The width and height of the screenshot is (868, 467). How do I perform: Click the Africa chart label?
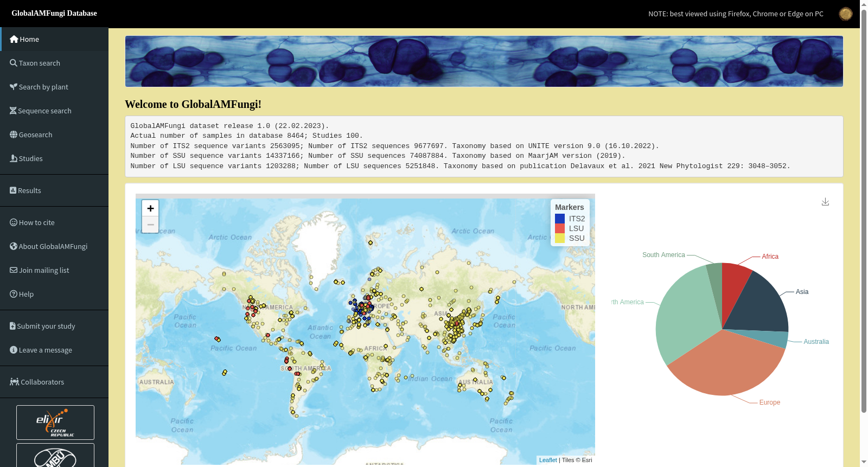[x=770, y=257]
